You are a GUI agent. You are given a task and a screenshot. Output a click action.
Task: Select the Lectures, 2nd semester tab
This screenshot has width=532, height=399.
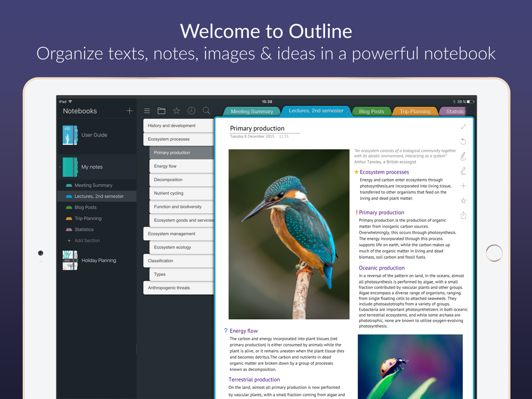(x=316, y=111)
